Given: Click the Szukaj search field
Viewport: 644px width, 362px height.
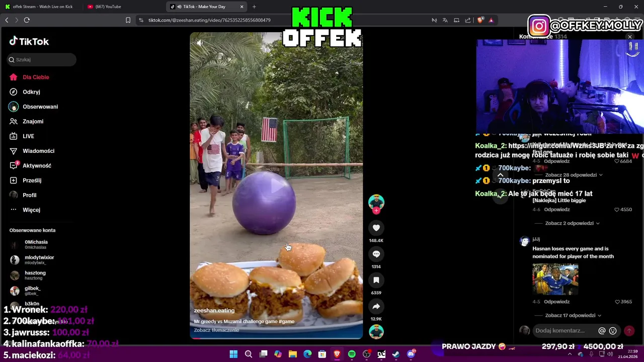Looking at the screenshot, I should pyautogui.click(x=42, y=59).
